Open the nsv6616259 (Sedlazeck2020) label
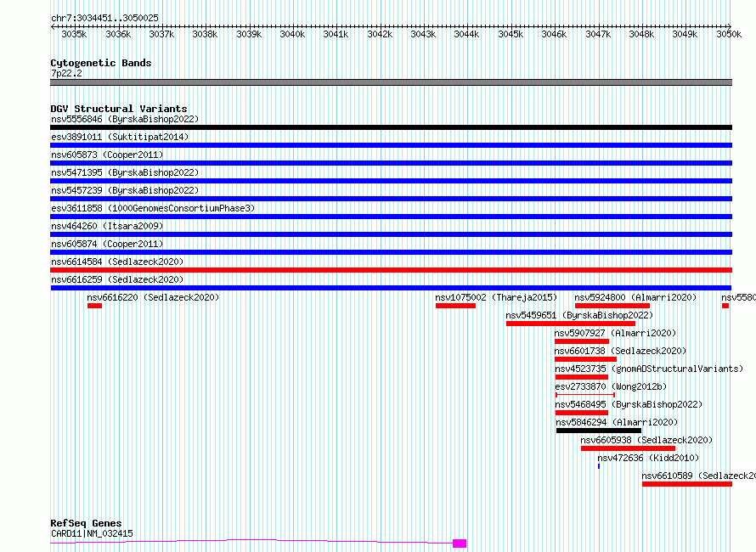756x552 pixels. point(117,279)
